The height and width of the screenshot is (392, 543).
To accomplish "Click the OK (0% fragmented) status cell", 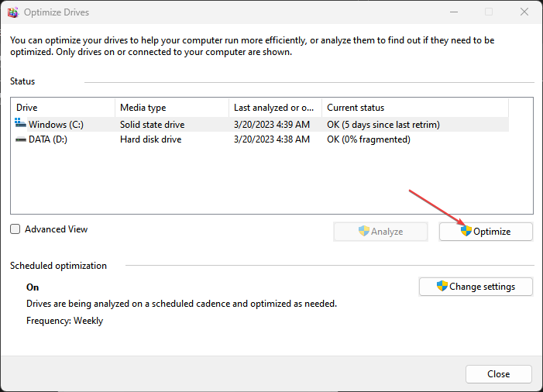I will click(x=369, y=139).
